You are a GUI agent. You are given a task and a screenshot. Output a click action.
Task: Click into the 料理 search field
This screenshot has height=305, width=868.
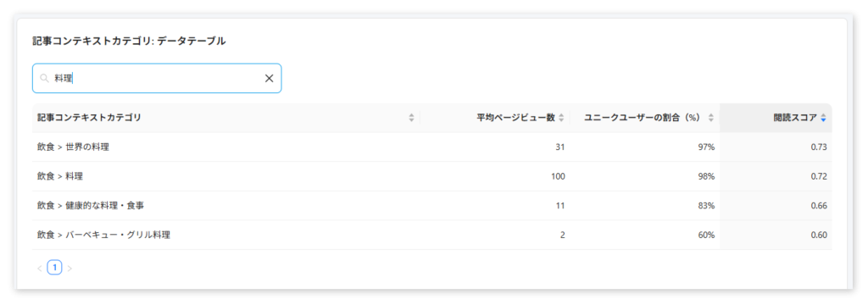[x=157, y=79]
